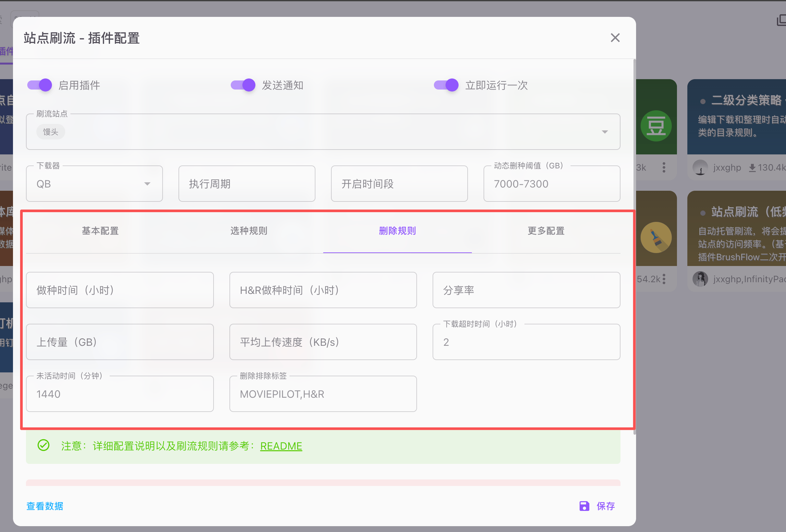Click the 分享率 input field
This screenshot has height=532, width=786.
[x=526, y=290]
